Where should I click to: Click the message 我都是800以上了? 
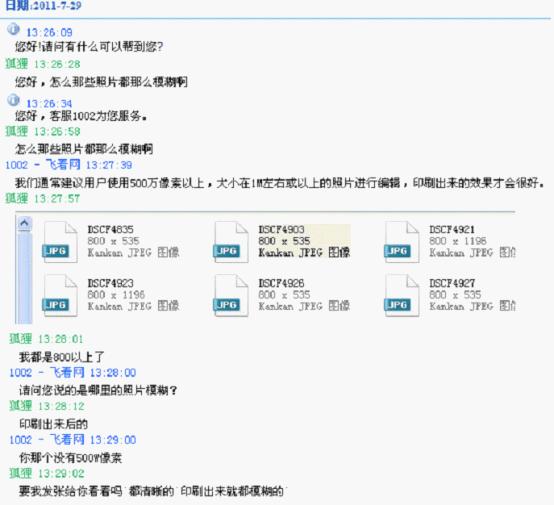[x=61, y=357]
